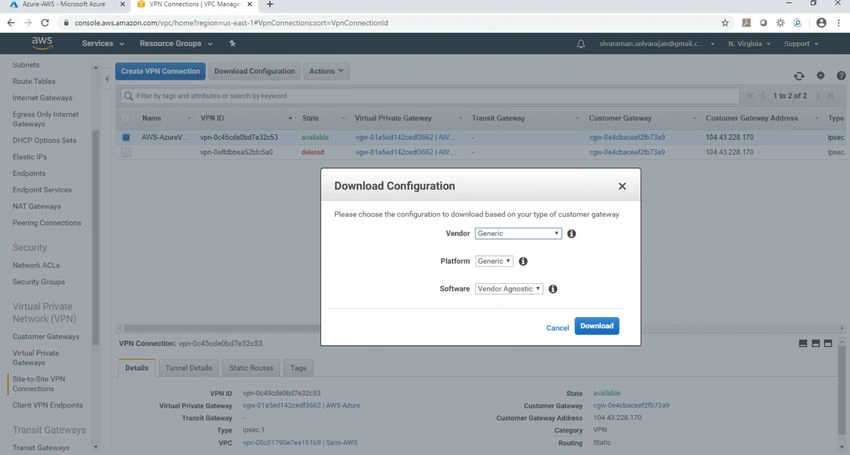Viewport: 850px width, 455px height.
Task: Click Create VPN Connection button
Action: click(x=160, y=71)
